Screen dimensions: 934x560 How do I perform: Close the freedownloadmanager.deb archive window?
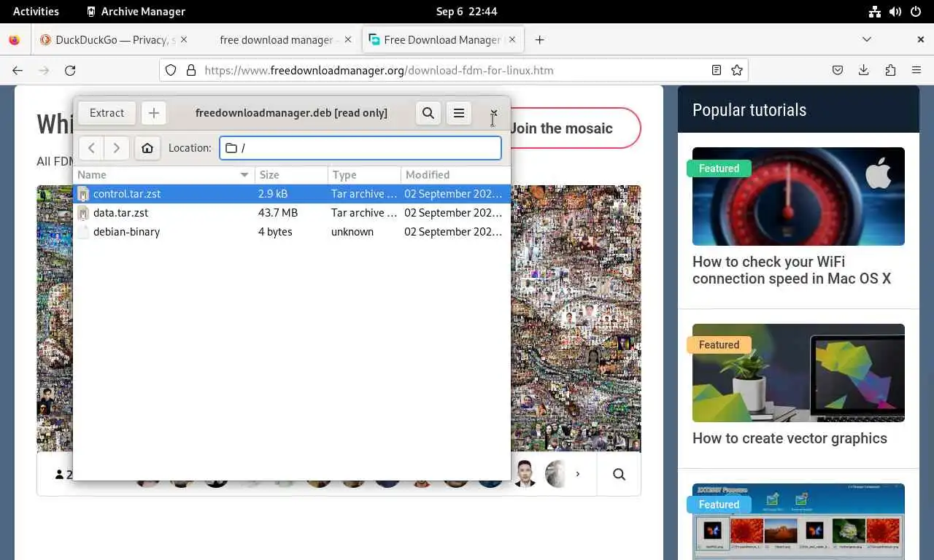click(494, 113)
